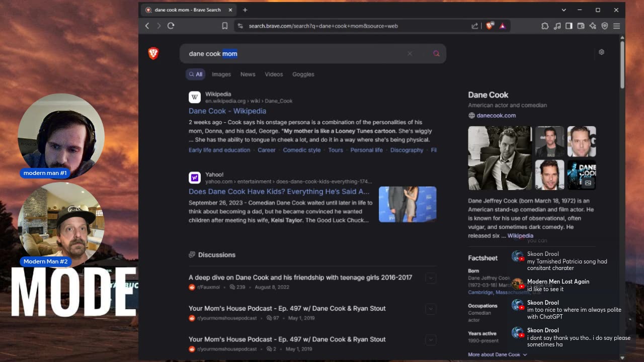
Task: Click the r/Fauxmoi subreddit label
Action: [208, 287]
